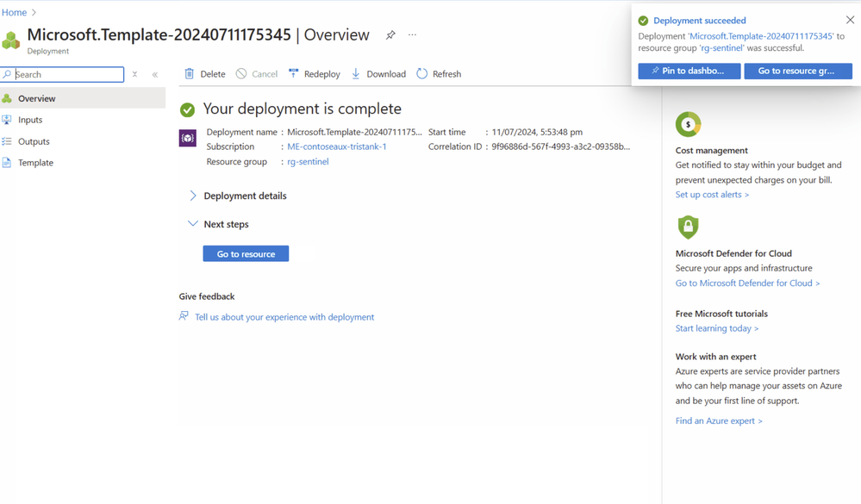Viewport: 861px width, 504px height.
Task: Click the Redeploy icon in toolbar
Action: [294, 73]
